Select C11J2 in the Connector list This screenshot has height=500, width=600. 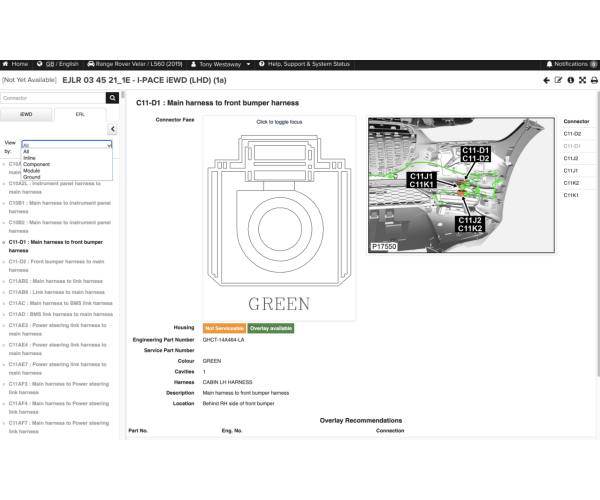571,158
